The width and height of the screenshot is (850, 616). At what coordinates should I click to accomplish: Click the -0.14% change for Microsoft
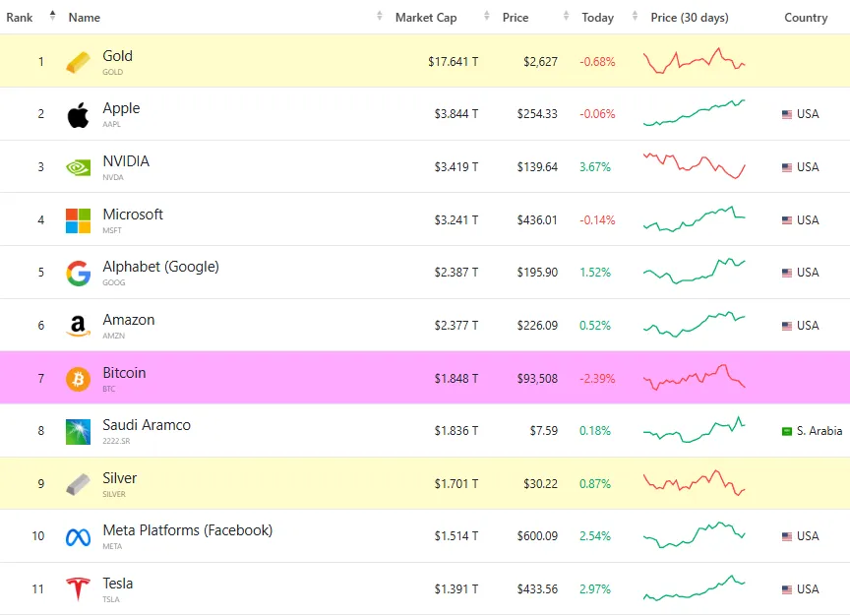pos(597,220)
